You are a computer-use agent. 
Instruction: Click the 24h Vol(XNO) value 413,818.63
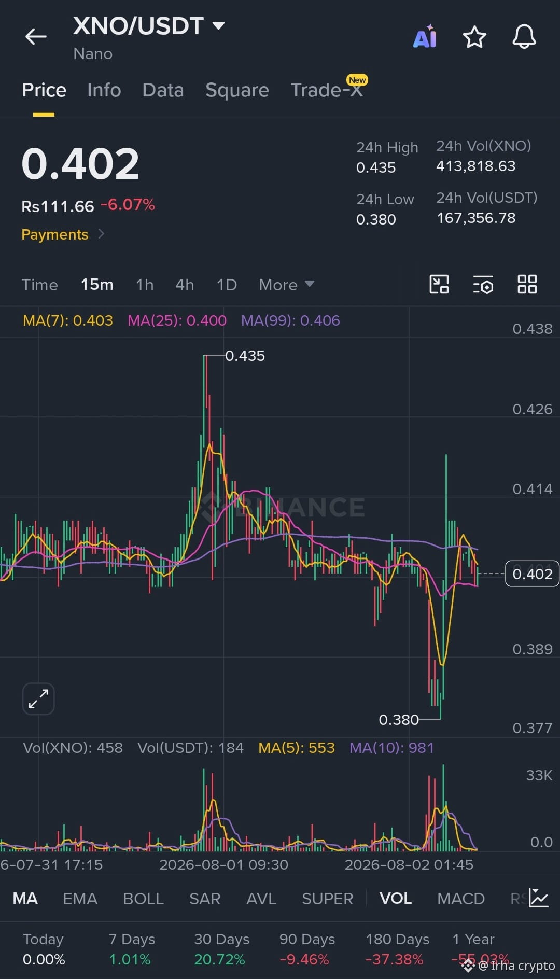(x=476, y=166)
